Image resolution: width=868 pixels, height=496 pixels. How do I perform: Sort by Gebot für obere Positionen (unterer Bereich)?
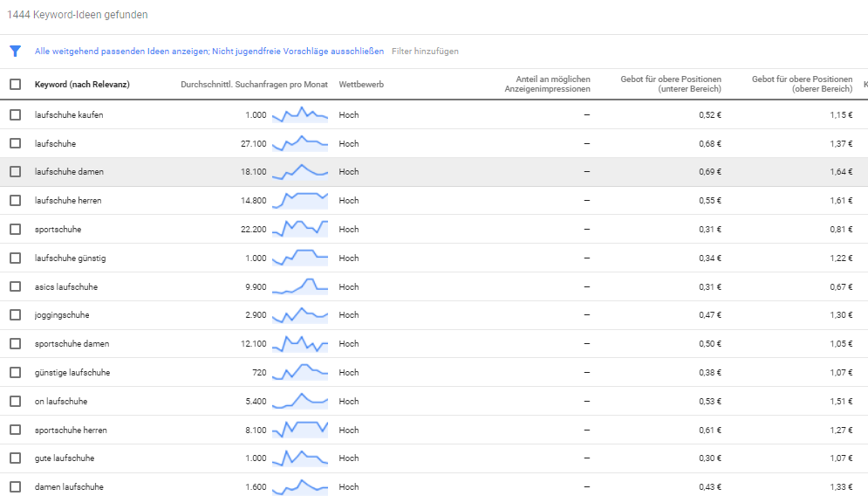(x=671, y=84)
